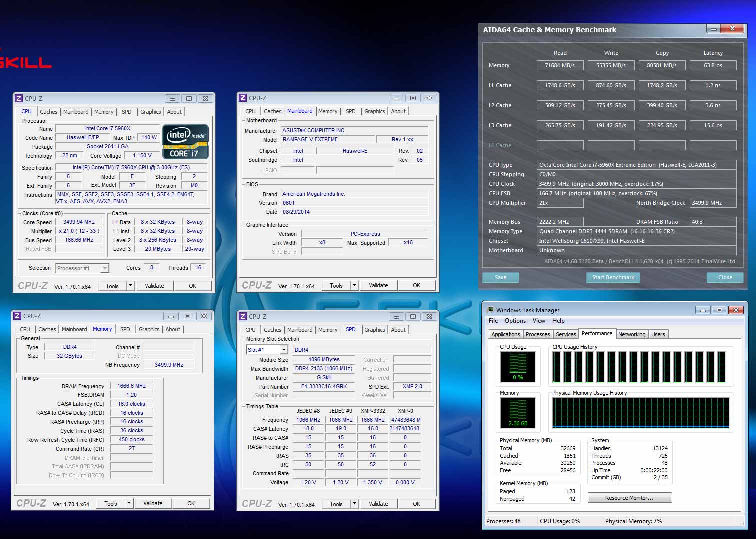Click the Memory Read result field in AIDA64
The height and width of the screenshot is (539, 756).
tap(560, 65)
